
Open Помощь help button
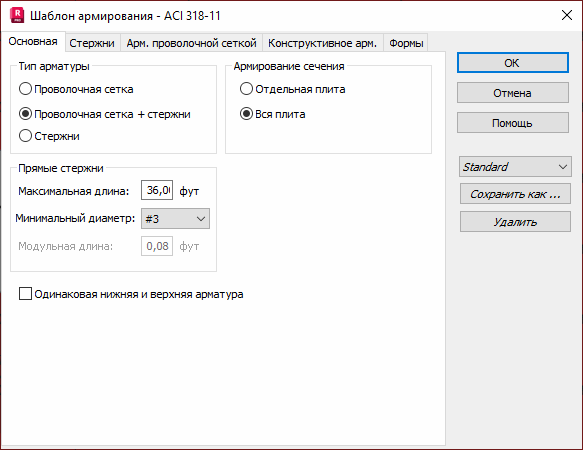[513, 123]
